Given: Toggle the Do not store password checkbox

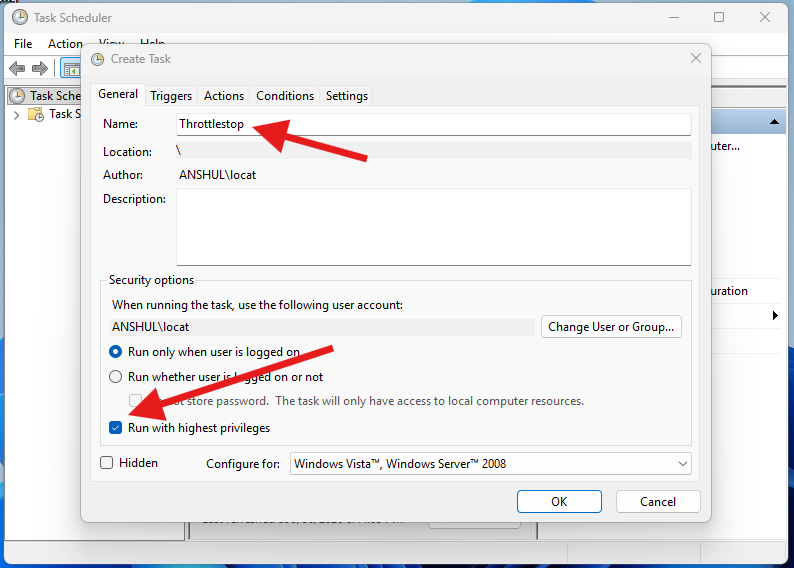Looking at the screenshot, I should (x=135, y=401).
